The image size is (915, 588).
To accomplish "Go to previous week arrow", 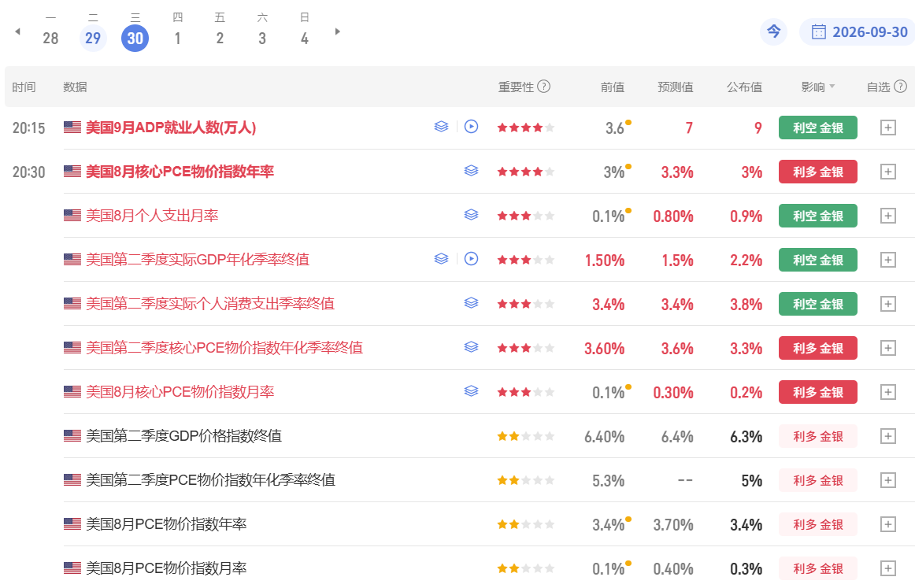I will click(17, 31).
